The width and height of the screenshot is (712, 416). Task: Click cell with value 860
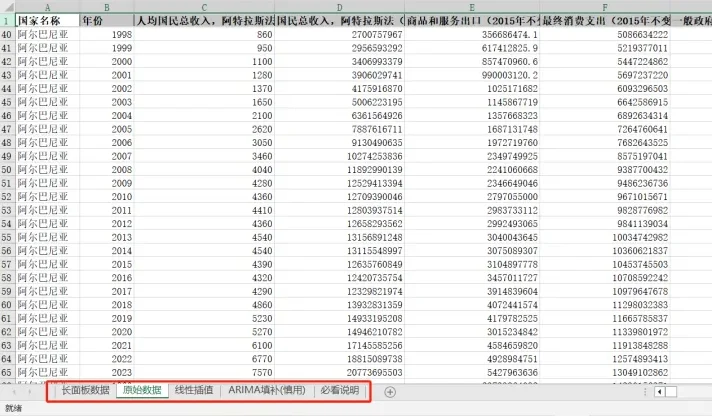pos(204,35)
